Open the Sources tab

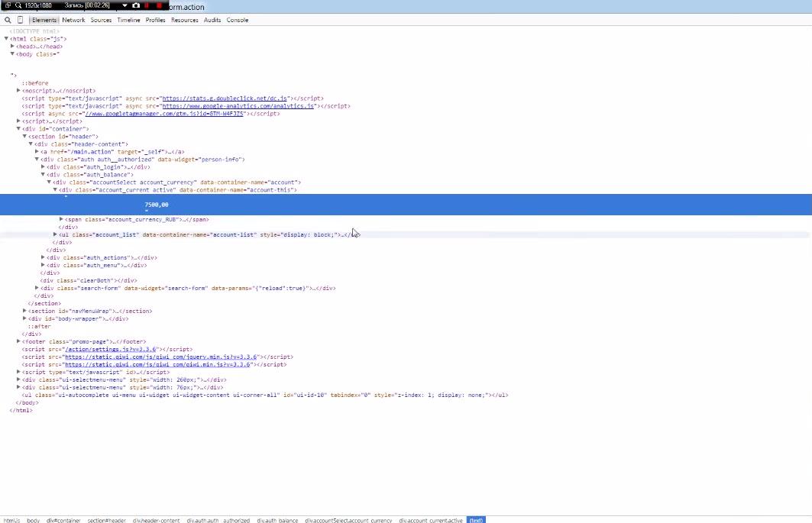tap(101, 20)
